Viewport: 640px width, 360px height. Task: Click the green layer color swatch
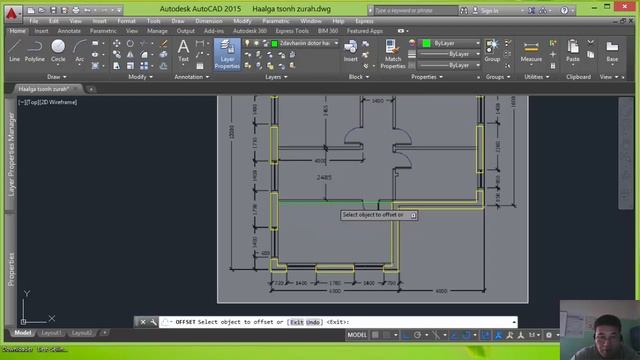coord(275,43)
